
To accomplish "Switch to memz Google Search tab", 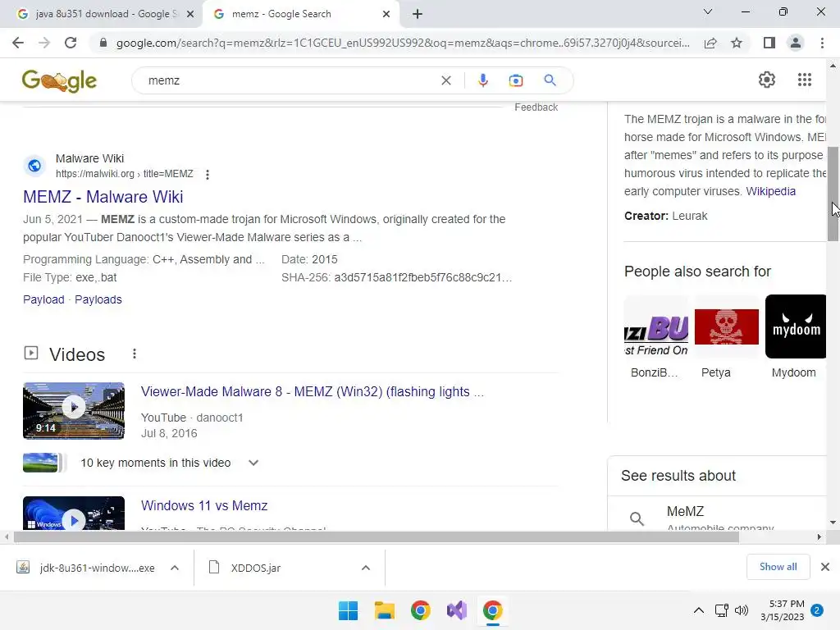I will [301, 14].
